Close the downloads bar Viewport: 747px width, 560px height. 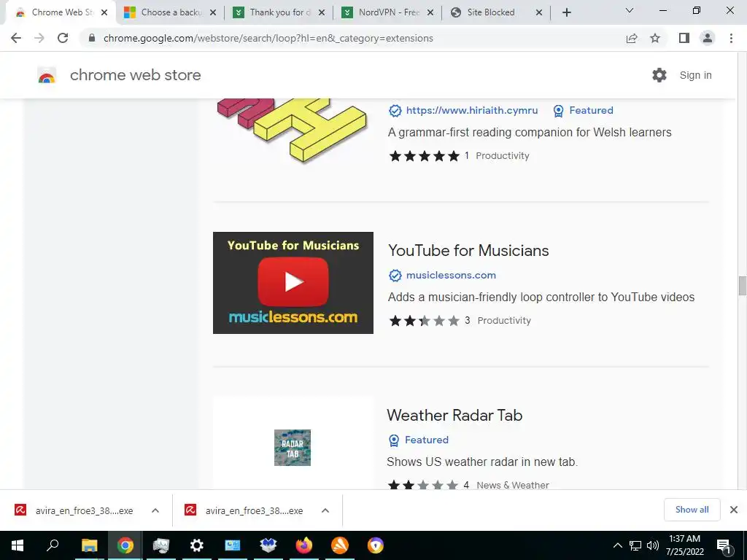[x=734, y=510]
